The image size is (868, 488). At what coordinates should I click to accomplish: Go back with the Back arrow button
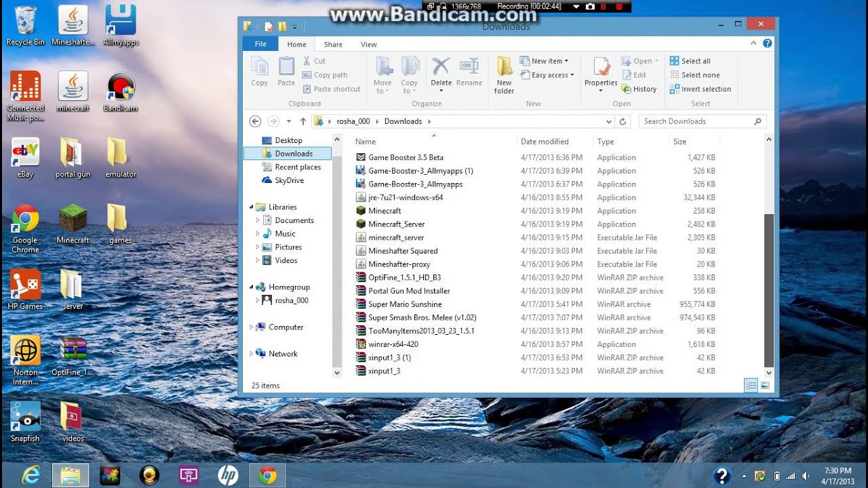tap(255, 121)
